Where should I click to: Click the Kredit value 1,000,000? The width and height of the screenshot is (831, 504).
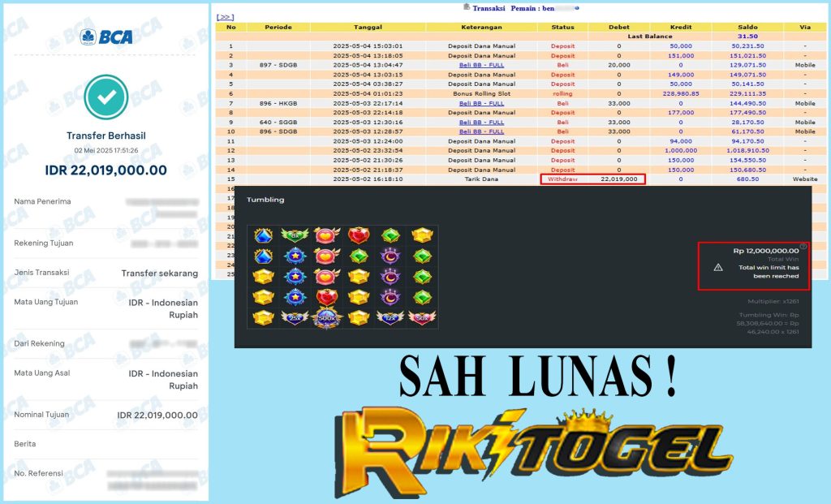(681, 150)
